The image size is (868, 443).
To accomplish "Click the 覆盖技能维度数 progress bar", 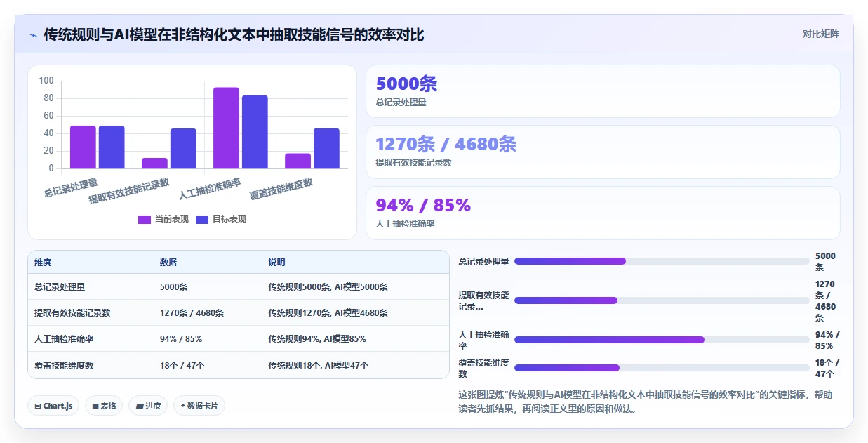I will (x=662, y=368).
